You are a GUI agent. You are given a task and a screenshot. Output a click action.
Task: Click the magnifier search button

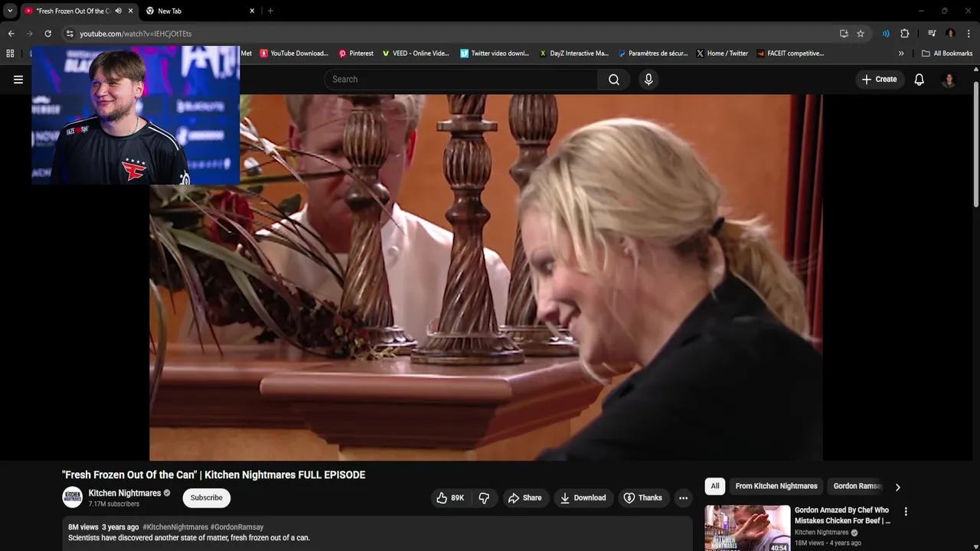pos(614,80)
